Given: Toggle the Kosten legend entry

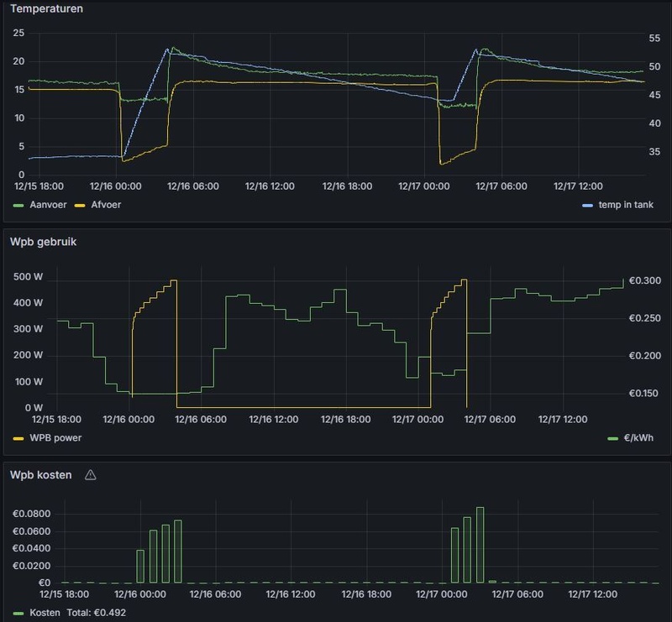Looking at the screenshot, I should tap(45, 613).
